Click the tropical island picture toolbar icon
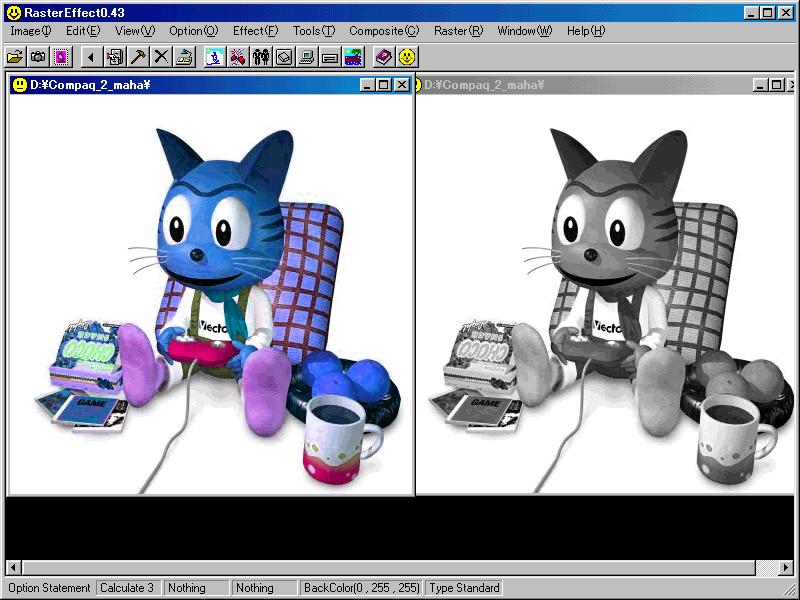 pos(353,57)
